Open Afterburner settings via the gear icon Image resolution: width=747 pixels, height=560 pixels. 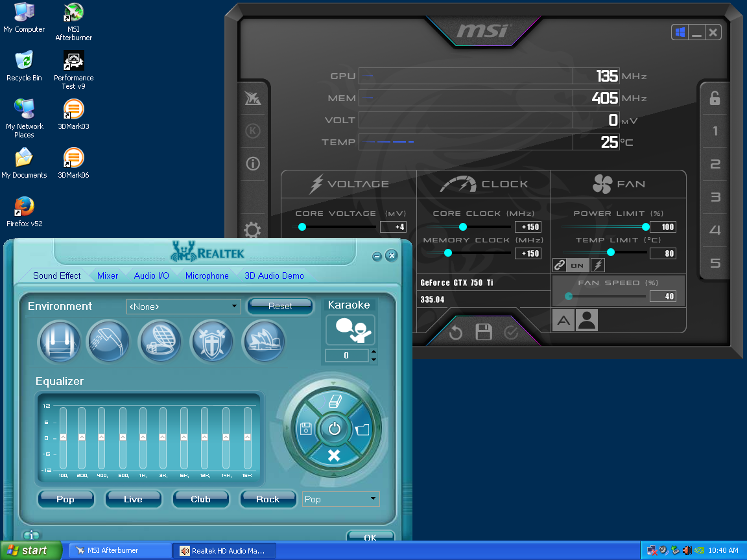(x=252, y=230)
